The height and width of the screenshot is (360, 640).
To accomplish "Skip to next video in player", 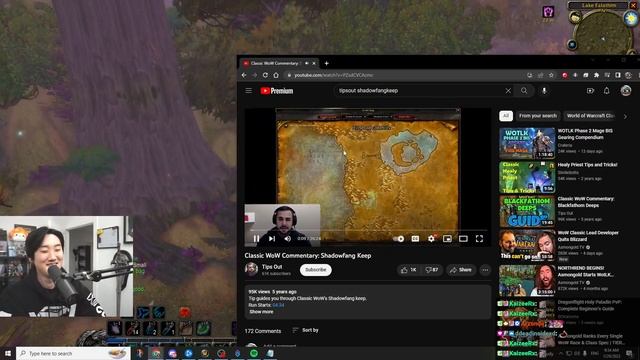I will (272, 239).
